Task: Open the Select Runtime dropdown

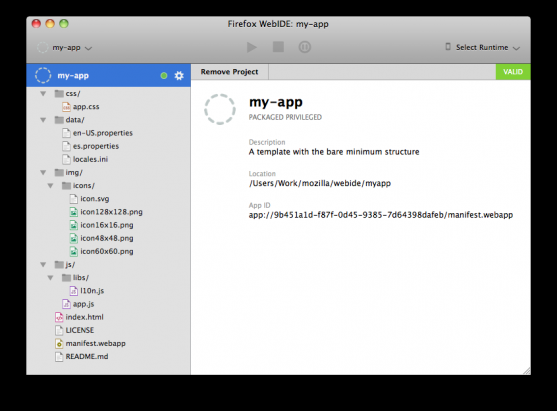Action: [482, 47]
